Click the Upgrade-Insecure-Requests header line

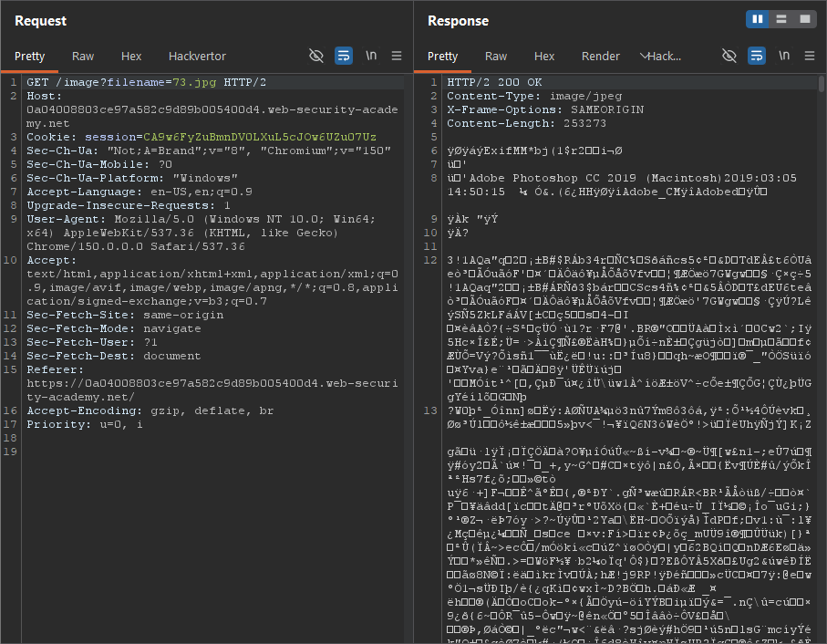tap(129, 205)
